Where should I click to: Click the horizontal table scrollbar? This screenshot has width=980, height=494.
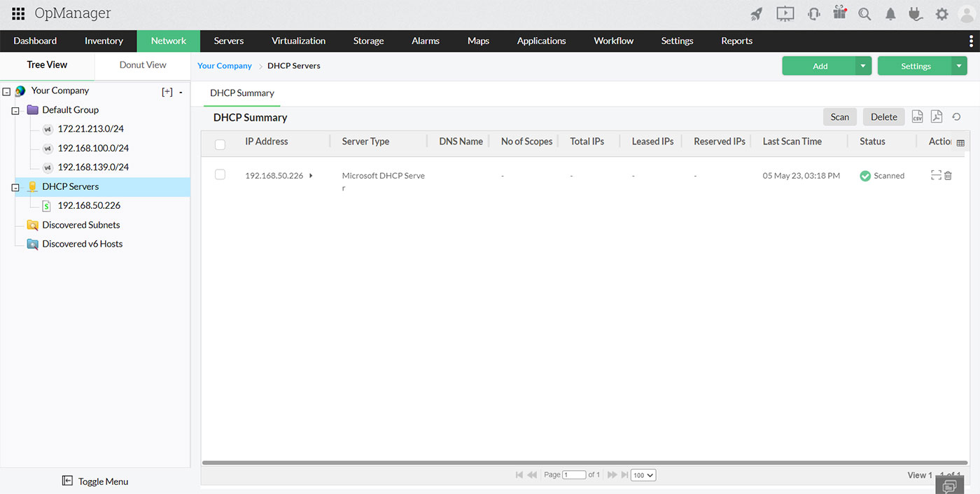pyautogui.click(x=586, y=462)
